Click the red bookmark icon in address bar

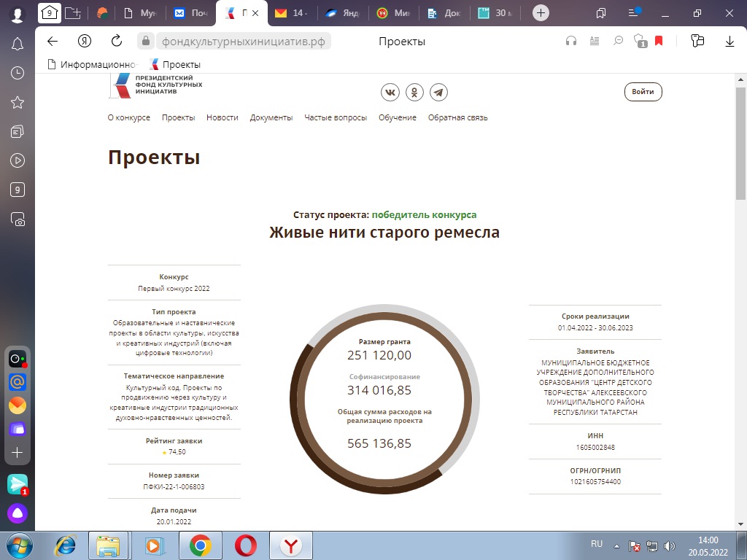[x=659, y=42]
